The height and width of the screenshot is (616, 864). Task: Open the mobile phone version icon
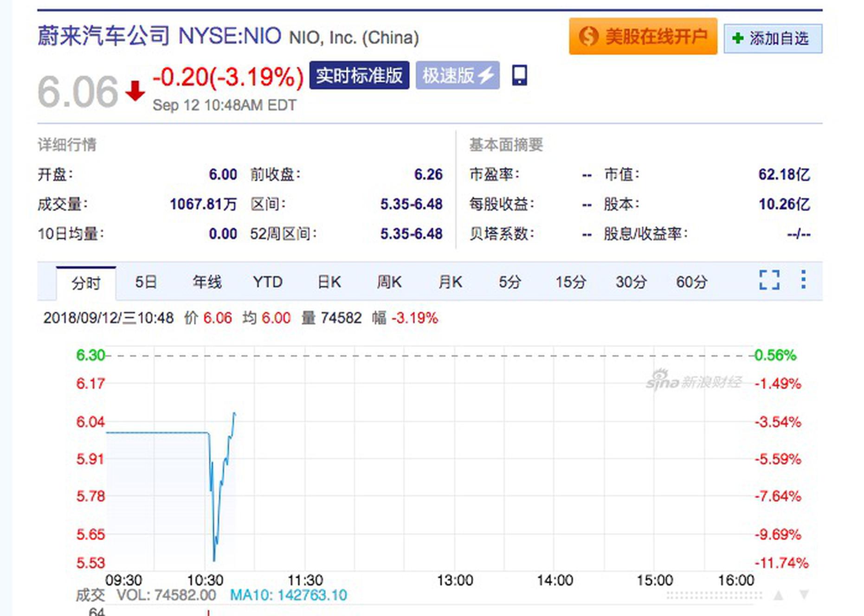(x=519, y=75)
